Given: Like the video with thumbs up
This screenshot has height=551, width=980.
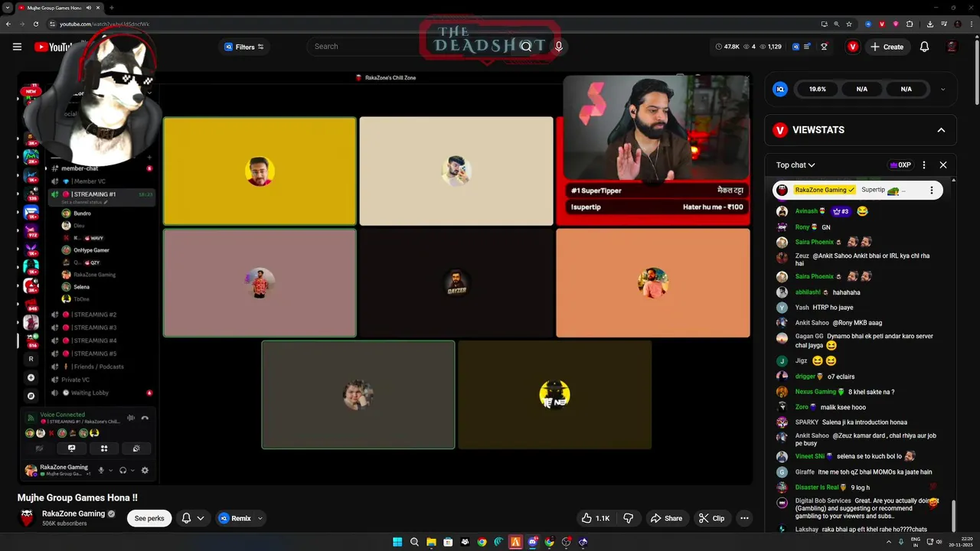Looking at the screenshot, I should point(595,518).
